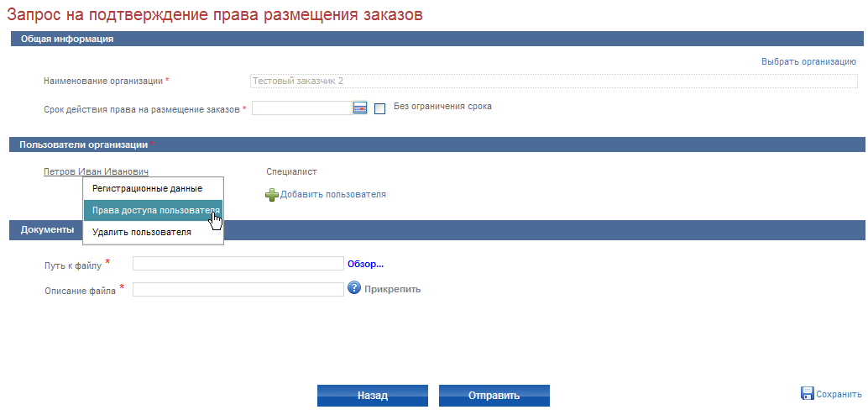Open the calendar date picker icon
This screenshot has height=415, width=868.
tap(360, 108)
